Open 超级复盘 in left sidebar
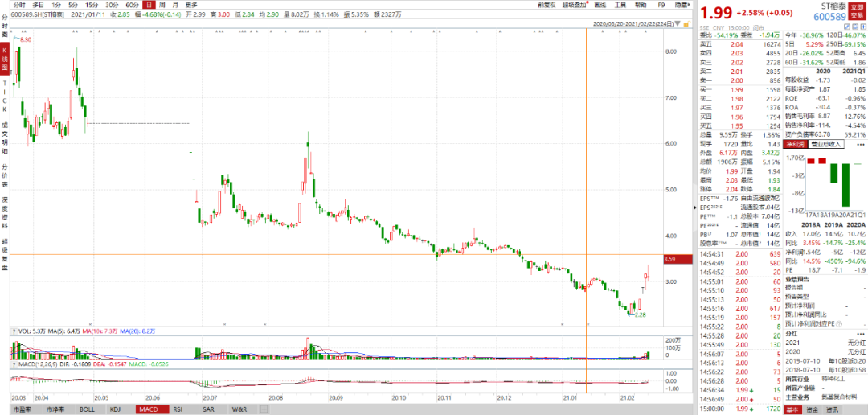The width and height of the screenshot is (868, 415). [5, 256]
